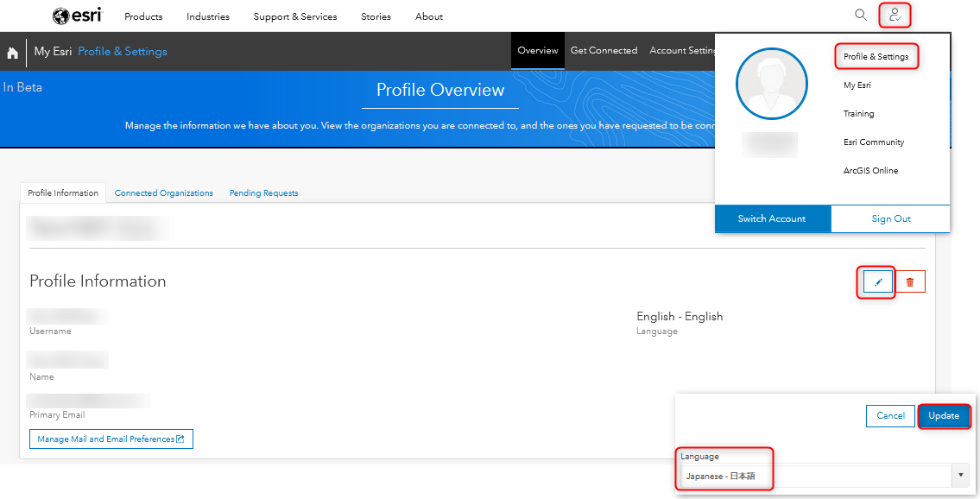The height and width of the screenshot is (499, 980).
Task: Open the Language dropdown showing Japanese
Action: pos(824,476)
